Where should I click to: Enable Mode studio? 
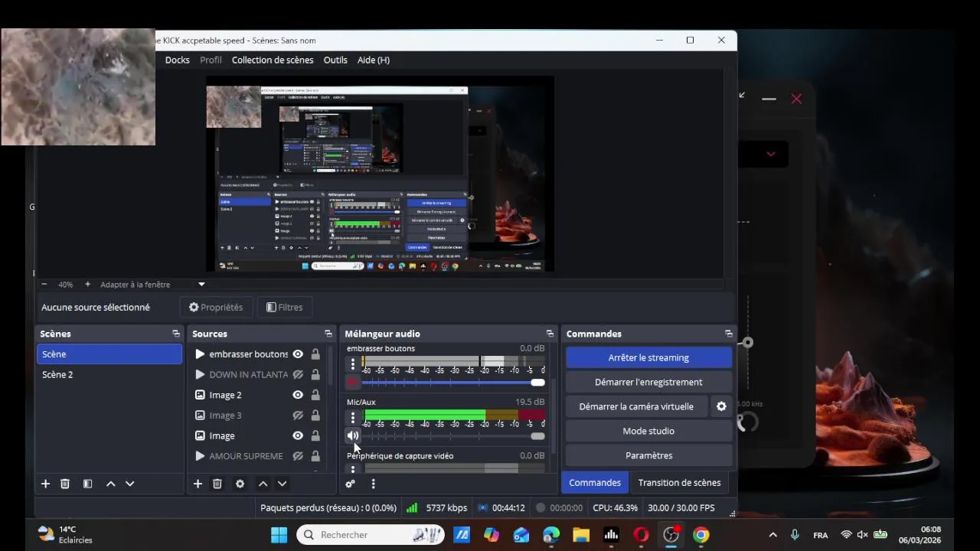click(648, 431)
